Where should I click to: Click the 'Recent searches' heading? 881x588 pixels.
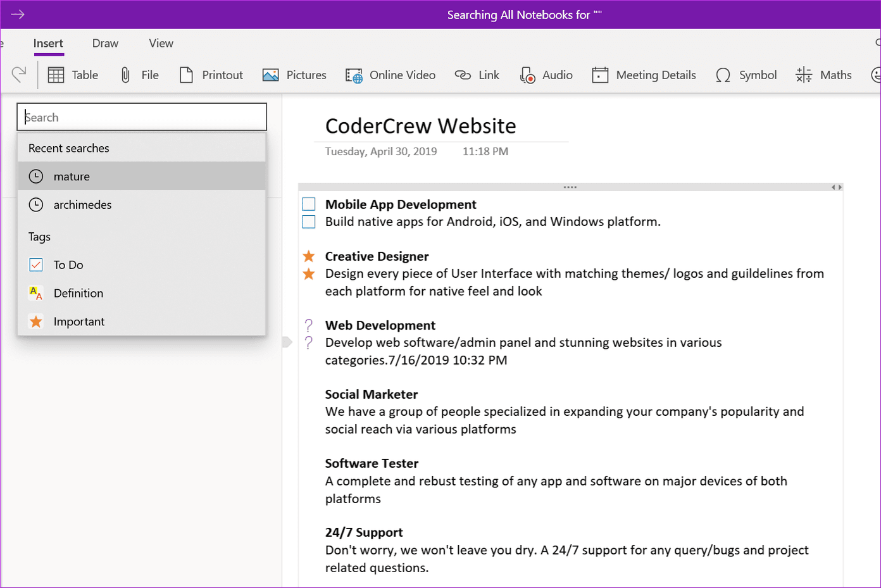[x=69, y=148]
